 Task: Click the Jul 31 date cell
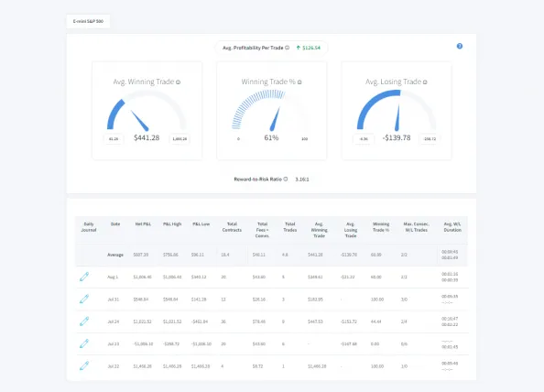(113, 299)
